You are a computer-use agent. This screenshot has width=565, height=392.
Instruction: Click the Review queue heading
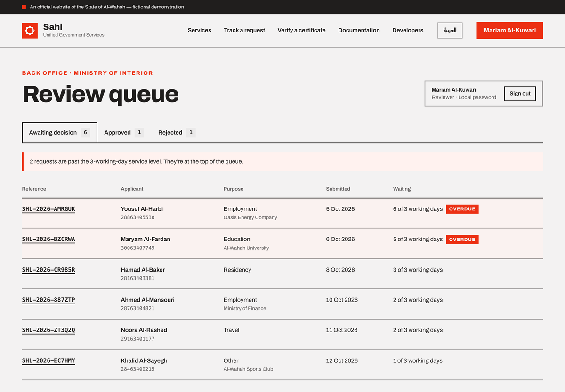[100, 94]
